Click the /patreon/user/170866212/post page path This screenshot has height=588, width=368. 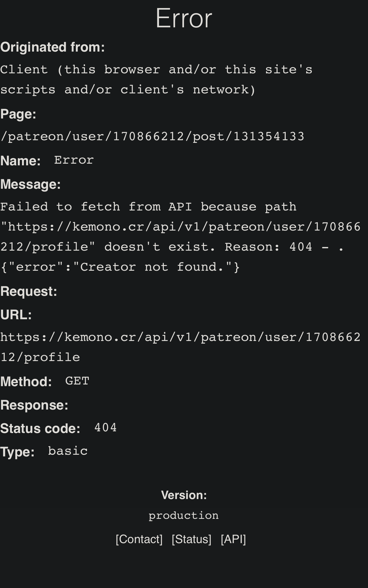(152, 137)
